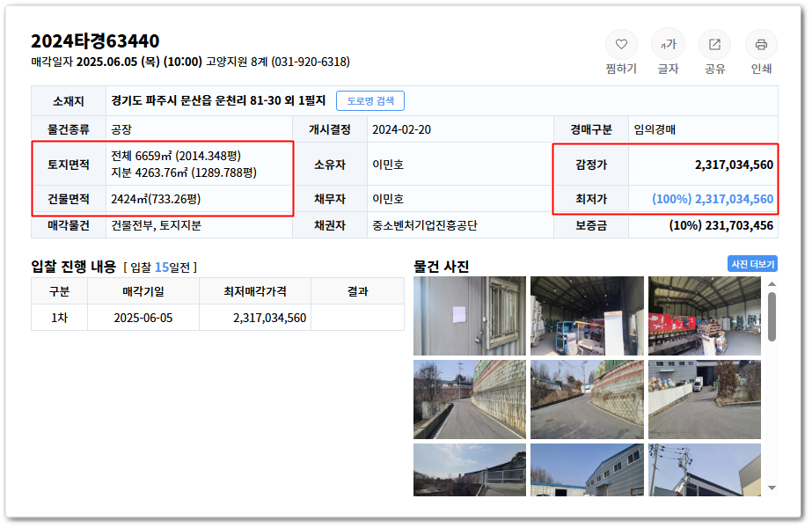
Task: Click the 채권자 중소벤처기업진흥공단
Action: [425, 225]
